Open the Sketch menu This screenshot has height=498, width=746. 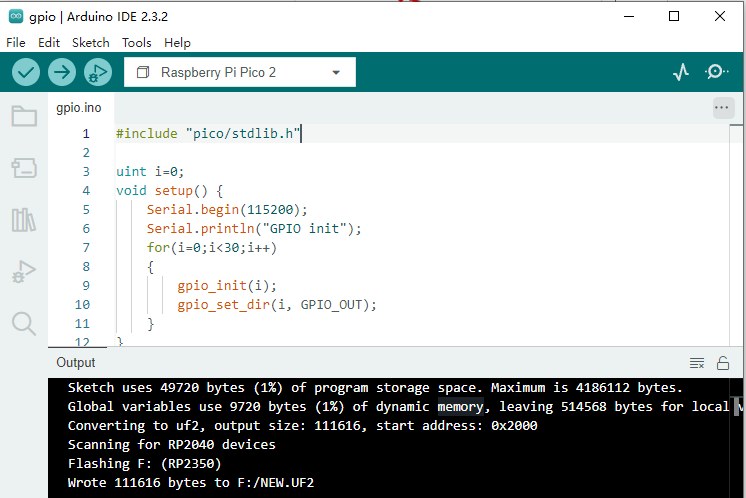(x=90, y=43)
